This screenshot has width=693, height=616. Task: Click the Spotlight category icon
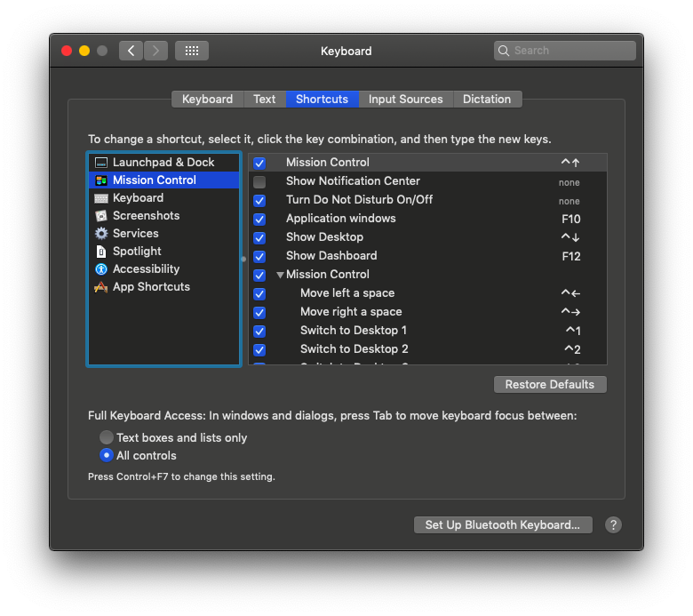click(x=100, y=252)
